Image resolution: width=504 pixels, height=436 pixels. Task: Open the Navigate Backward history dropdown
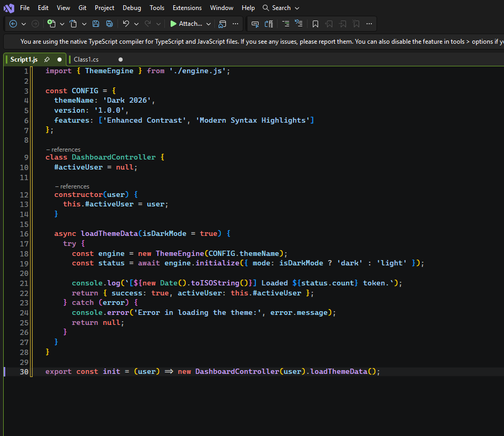pyautogui.click(x=24, y=24)
